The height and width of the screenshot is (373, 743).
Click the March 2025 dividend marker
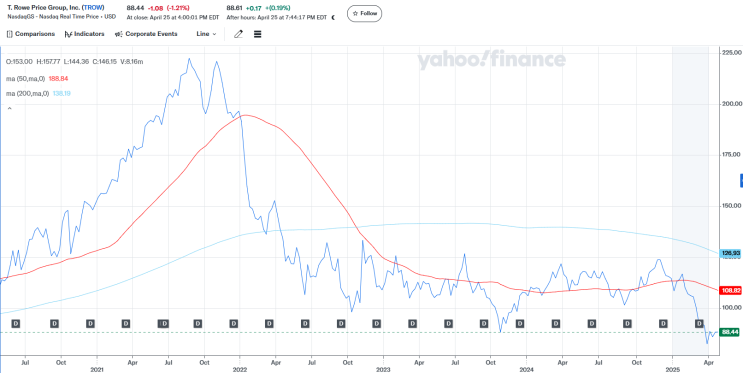(698, 323)
